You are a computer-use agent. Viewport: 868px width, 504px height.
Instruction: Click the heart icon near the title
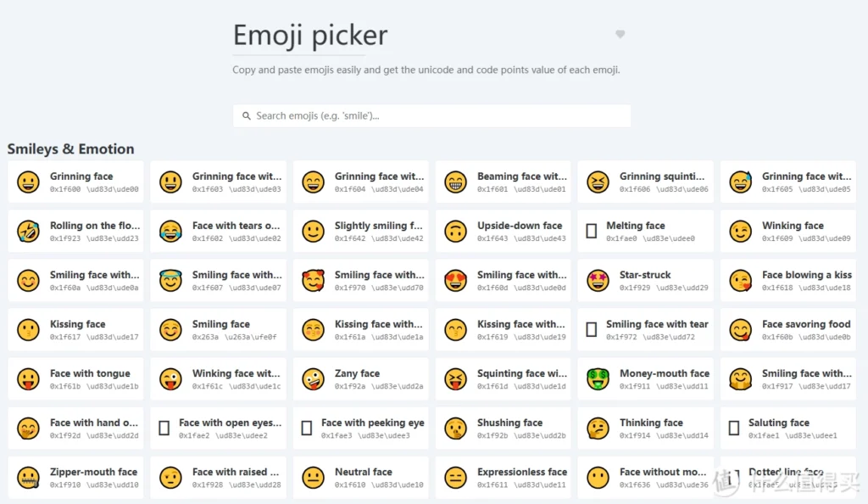pyautogui.click(x=620, y=35)
